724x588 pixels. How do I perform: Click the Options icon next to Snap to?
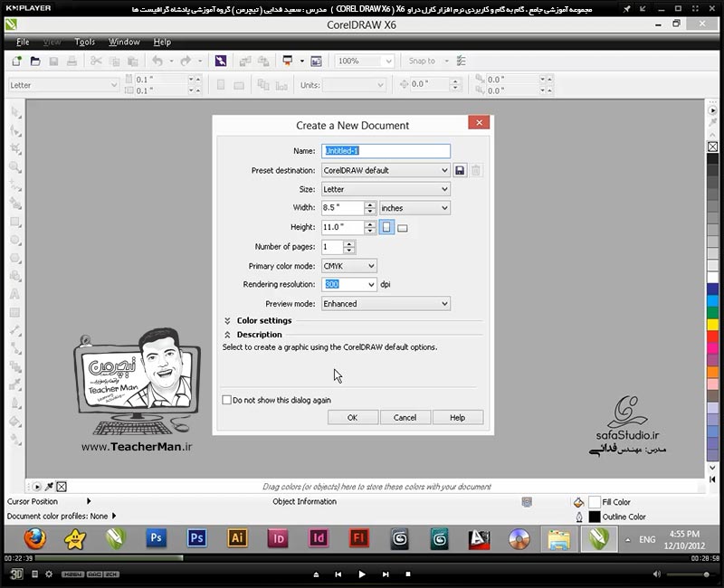(462, 61)
